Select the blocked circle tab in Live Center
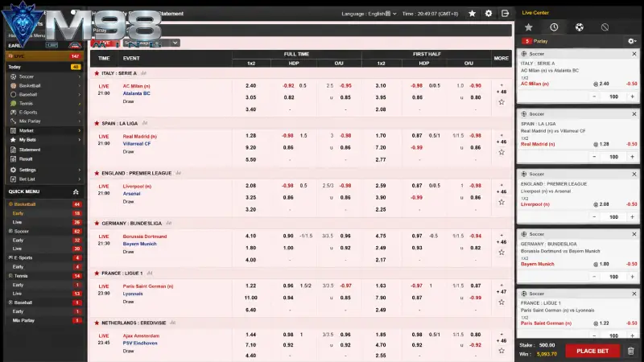This screenshot has height=362, width=644. 605,27
